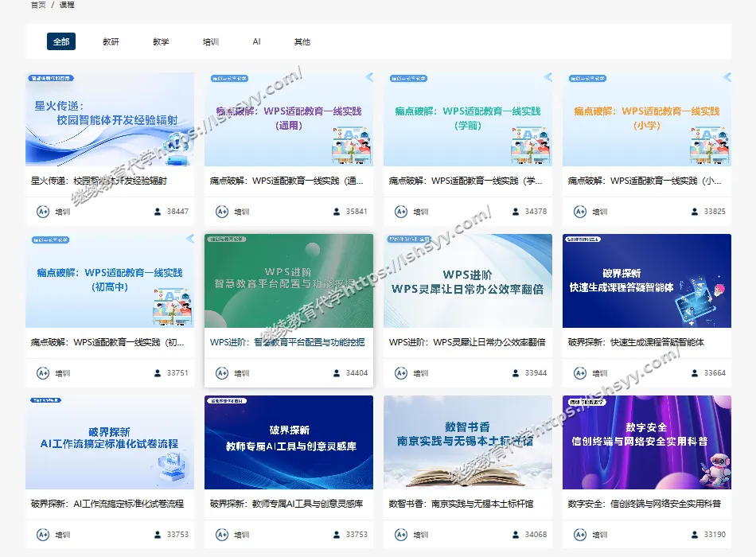Click A+ badge icon on 课程答疑智能体 card
This screenshot has width=756, height=557.
tap(580, 373)
